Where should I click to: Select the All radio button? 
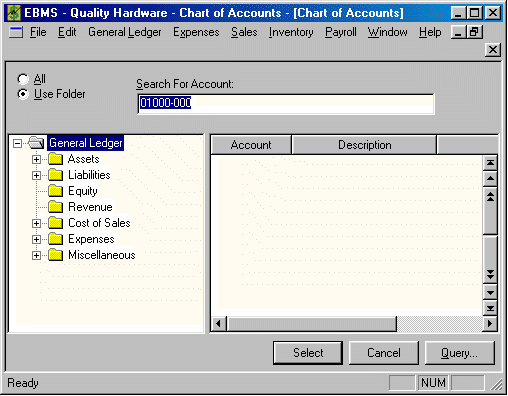(23, 79)
